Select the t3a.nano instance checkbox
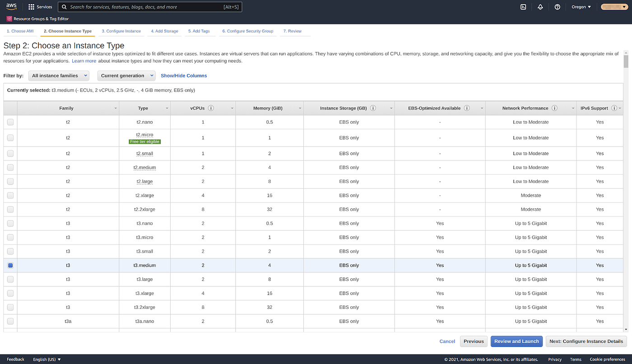Image resolution: width=632 pixels, height=364 pixels. tap(10, 321)
